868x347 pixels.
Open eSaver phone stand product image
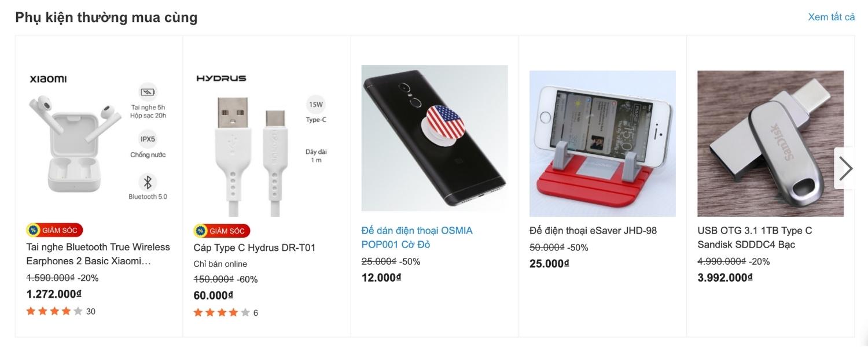pyautogui.click(x=602, y=143)
